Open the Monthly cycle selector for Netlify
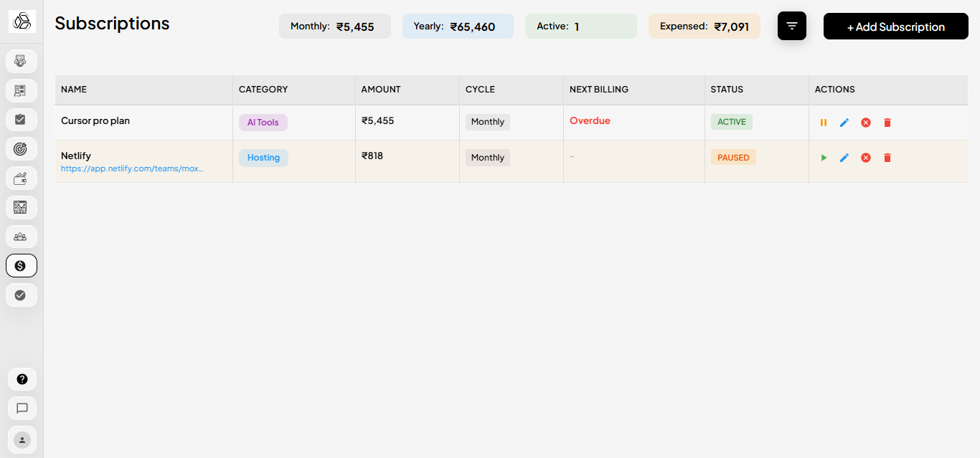This screenshot has width=980, height=458. (487, 157)
